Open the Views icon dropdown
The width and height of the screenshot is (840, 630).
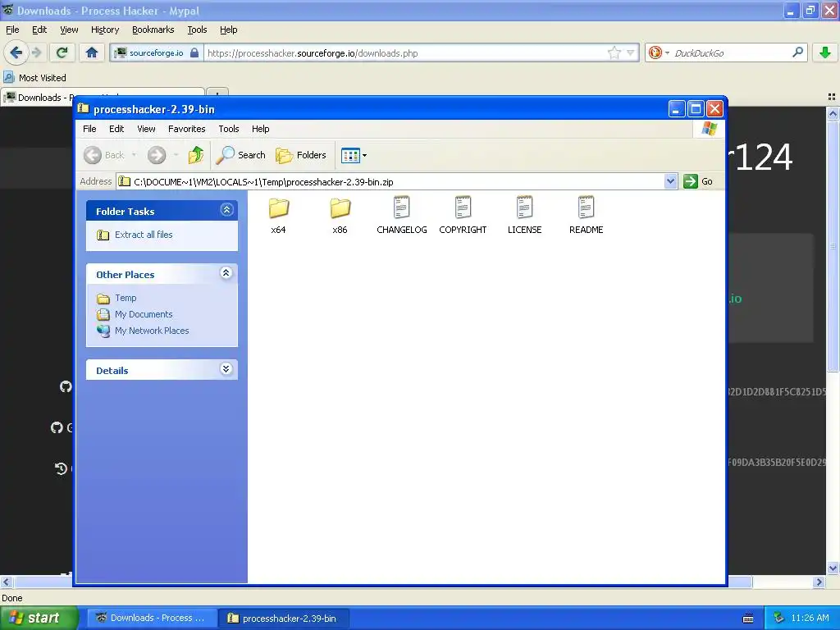pos(354,155)
